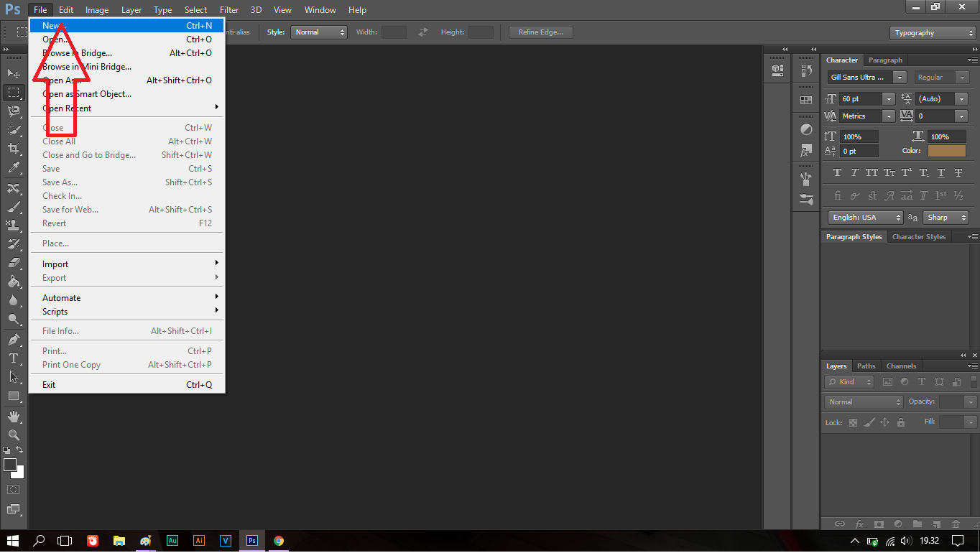
Task: Select the Lasso tool
Action: tap(14, 111)
